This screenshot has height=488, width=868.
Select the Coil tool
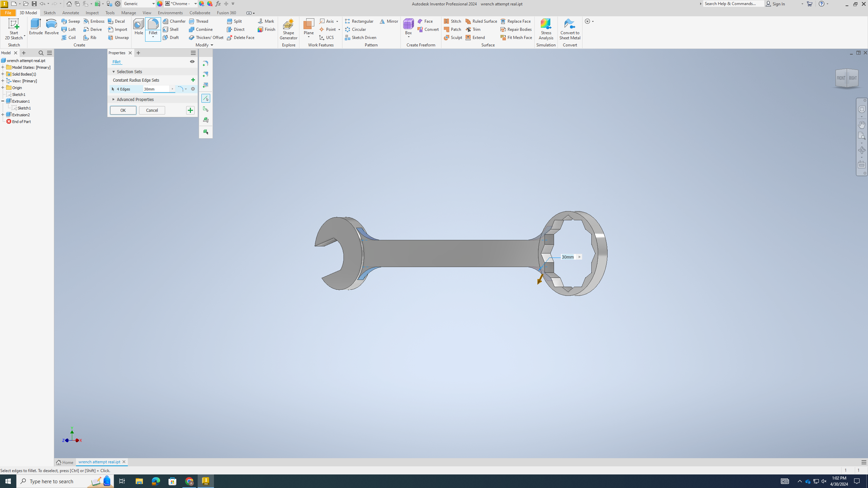[68, 37]
